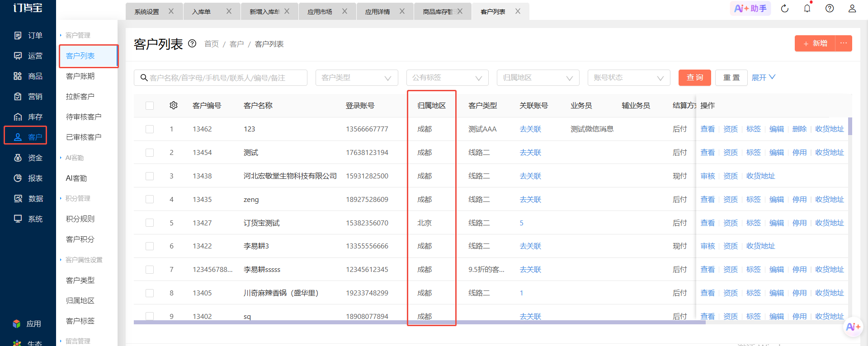
Task: Open 客户账期 in the side menu
Action: point(80,76)
